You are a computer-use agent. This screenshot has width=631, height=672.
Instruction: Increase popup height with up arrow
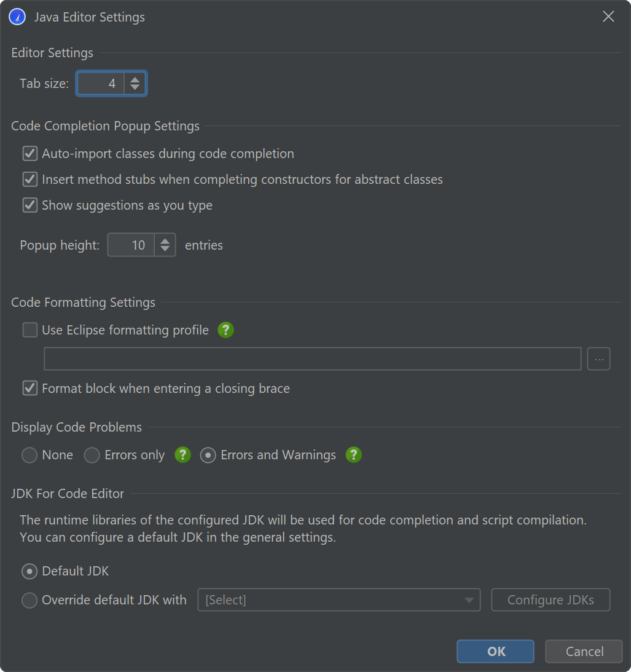point(165,241)
